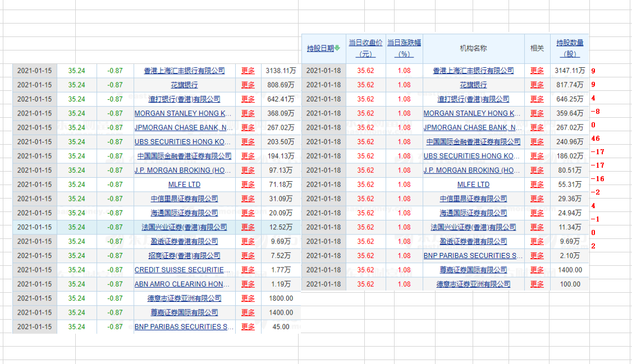Open 盈透证券香港有限公司 in 2021-01-18 table
This screenshot has height=364, width=632.
coord(473,241)
